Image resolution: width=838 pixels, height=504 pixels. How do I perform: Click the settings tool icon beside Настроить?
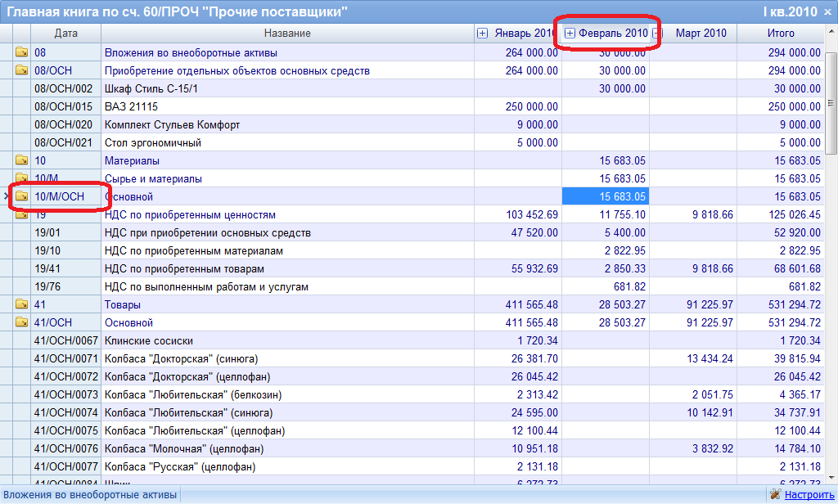click(x=775, y=494)
